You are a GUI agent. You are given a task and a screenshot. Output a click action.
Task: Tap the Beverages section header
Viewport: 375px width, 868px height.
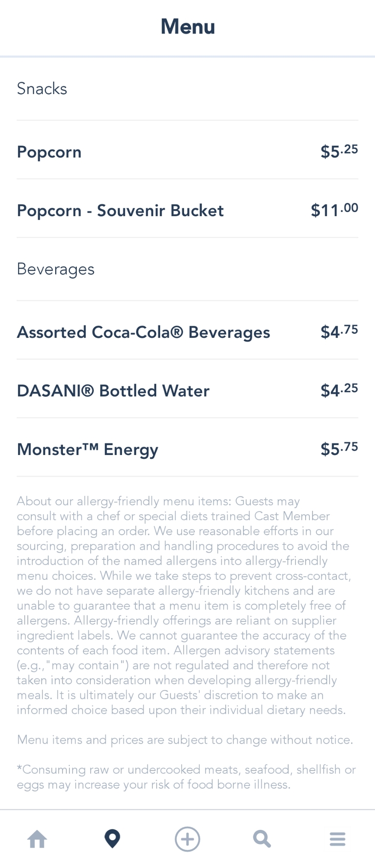[x=56, y=269]
